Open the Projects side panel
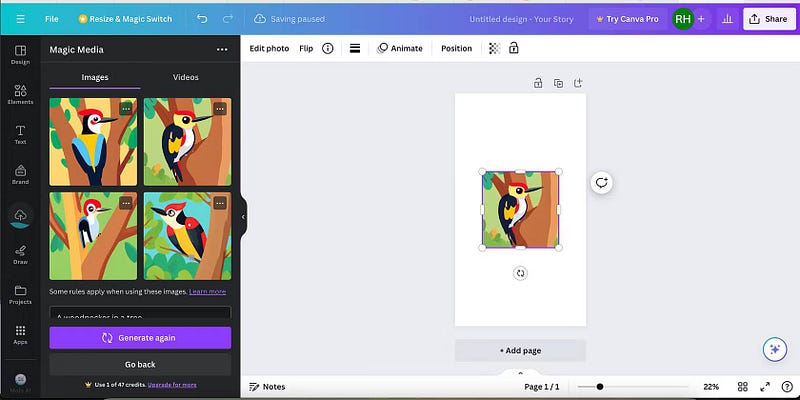This screenshot has height=400, width=800. [x=20, y=295]
